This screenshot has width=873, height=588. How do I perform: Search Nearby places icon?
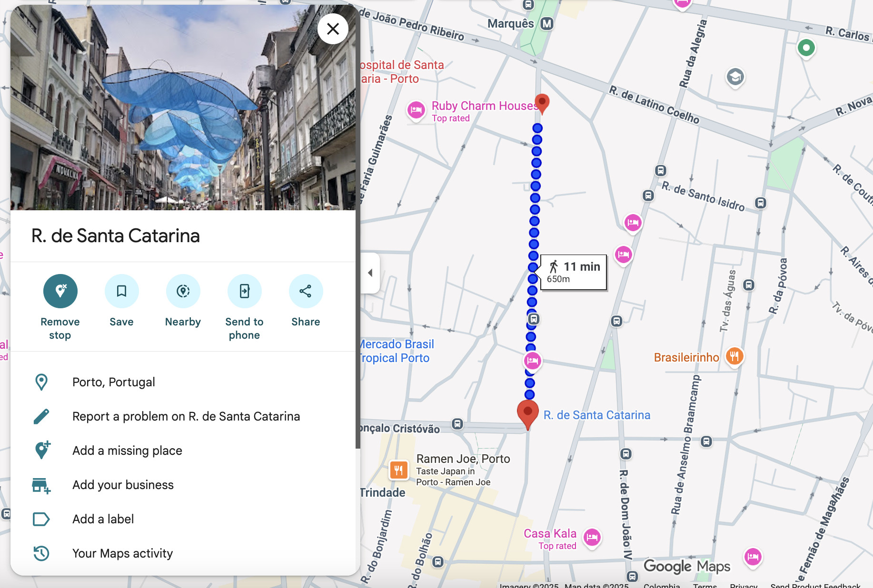183,291
